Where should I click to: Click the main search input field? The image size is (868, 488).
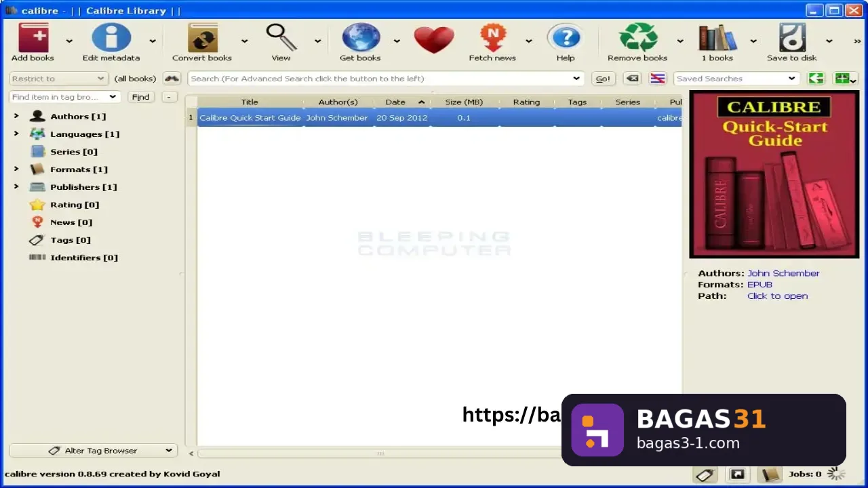(x=385, y=79)
